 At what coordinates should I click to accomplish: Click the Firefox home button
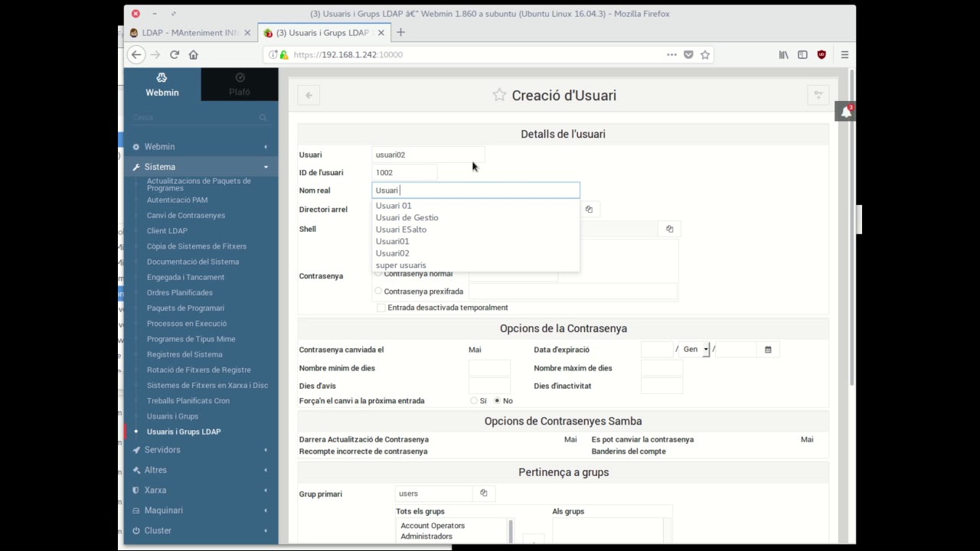[194, 54]
